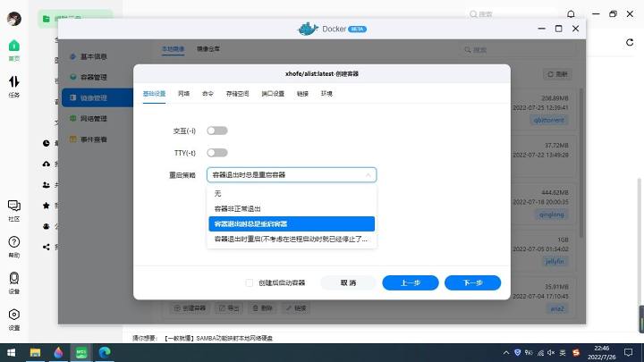Switch to the 环境 tab
This screenshot has height=362, width=644.
[326, 94]
